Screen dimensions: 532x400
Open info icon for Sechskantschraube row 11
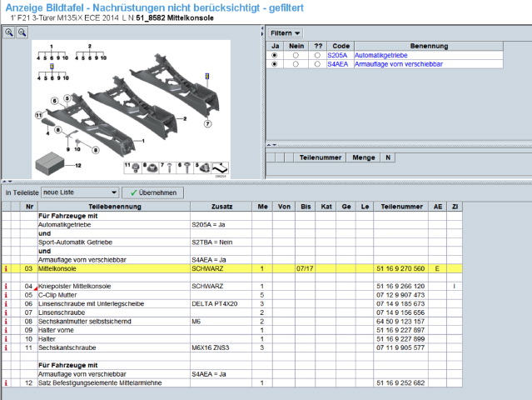tap(6, 347)
